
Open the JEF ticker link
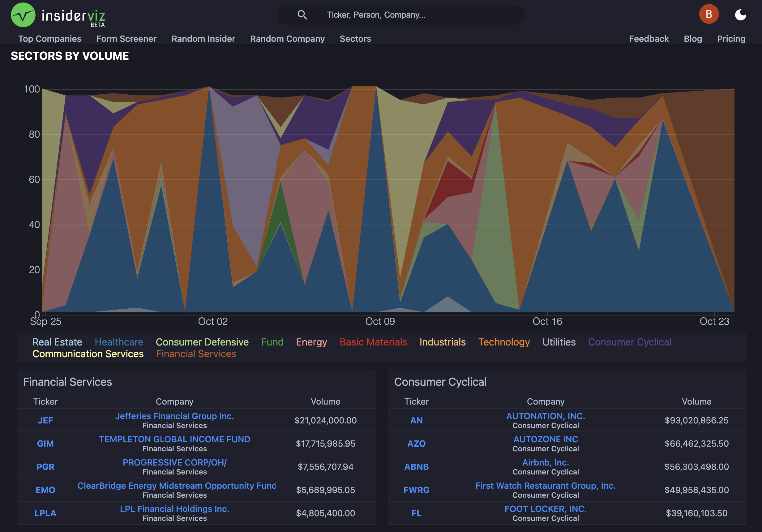click(x=45, y=420)
